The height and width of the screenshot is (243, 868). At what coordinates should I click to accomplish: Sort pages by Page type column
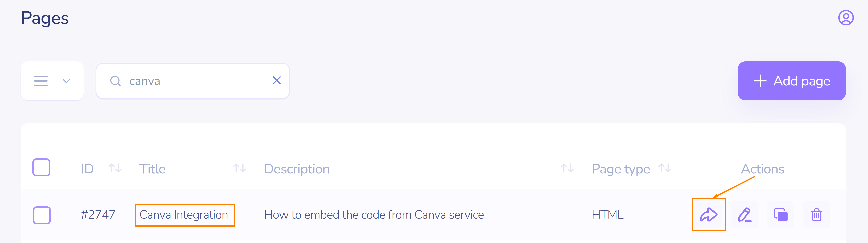pos(665,168)
